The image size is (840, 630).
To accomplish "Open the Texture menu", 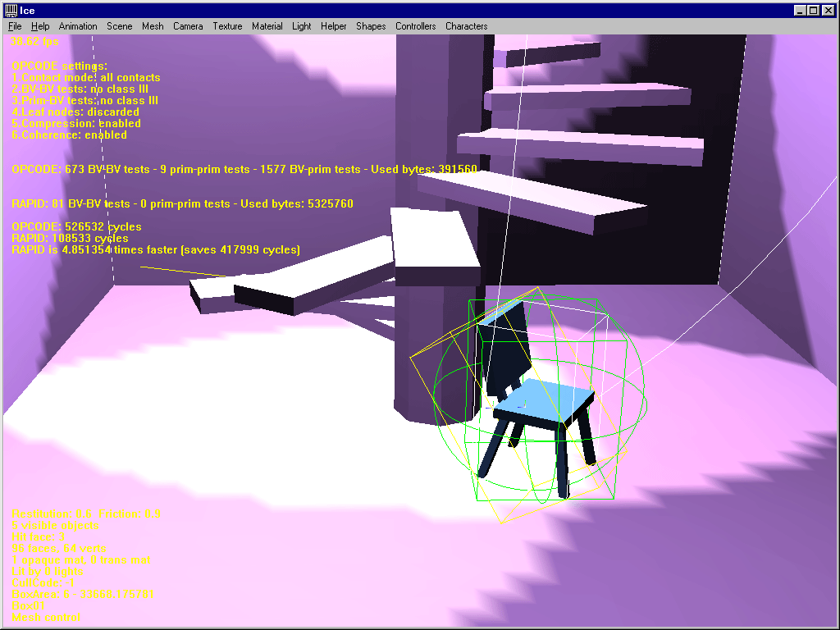I will point(228,26).
